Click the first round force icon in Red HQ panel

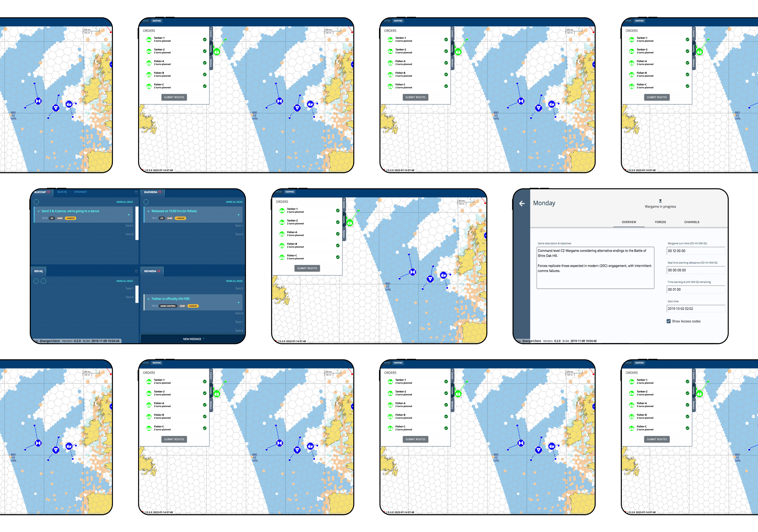point(36,281)
